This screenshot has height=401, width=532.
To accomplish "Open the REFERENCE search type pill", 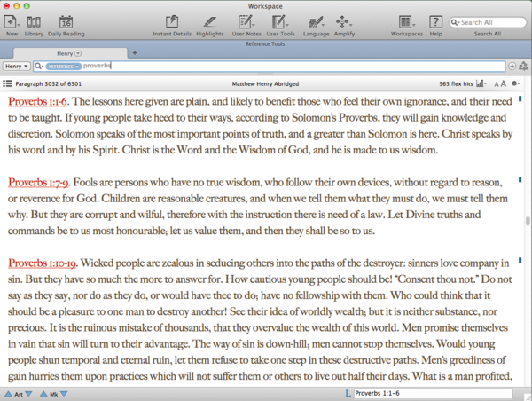I will pos(64,67).
